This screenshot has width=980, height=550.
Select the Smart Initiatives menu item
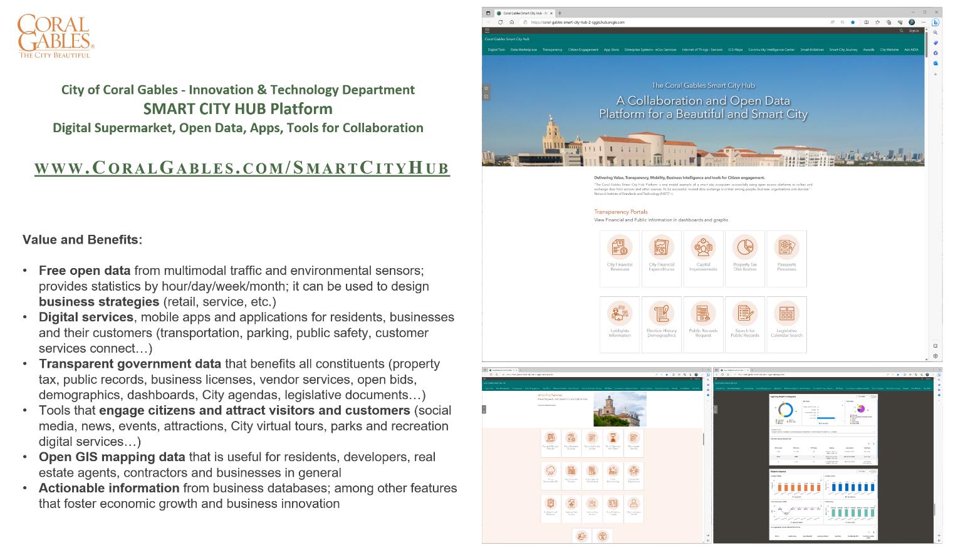812,49
